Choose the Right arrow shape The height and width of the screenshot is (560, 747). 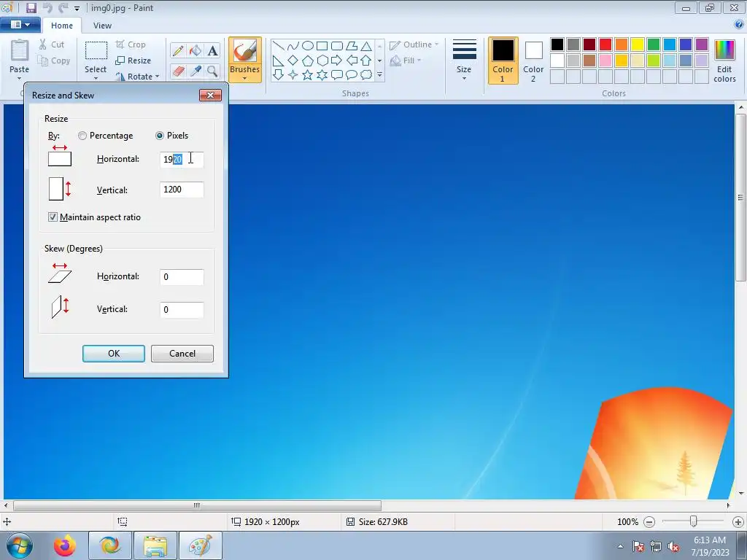(337, 61)
